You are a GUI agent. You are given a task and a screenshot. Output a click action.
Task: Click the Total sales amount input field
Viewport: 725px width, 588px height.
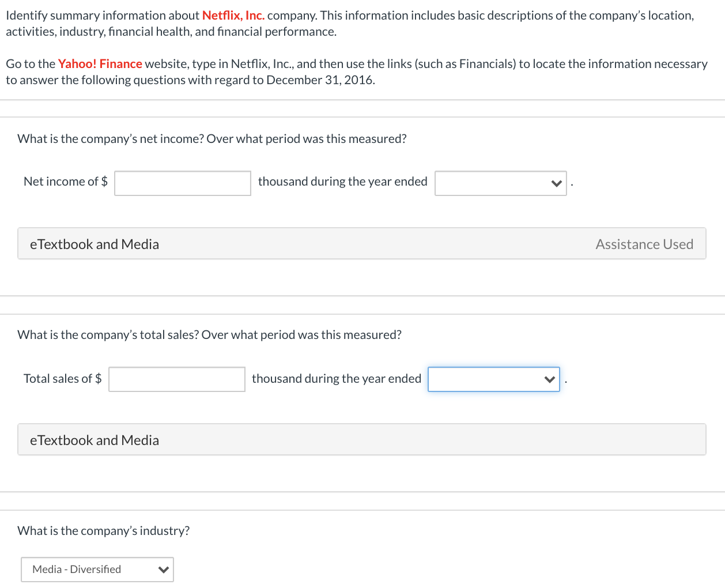[177, 379]
